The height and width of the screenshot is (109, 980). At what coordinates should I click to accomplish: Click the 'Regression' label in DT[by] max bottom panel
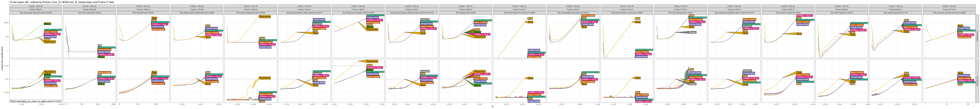point(372,61)
